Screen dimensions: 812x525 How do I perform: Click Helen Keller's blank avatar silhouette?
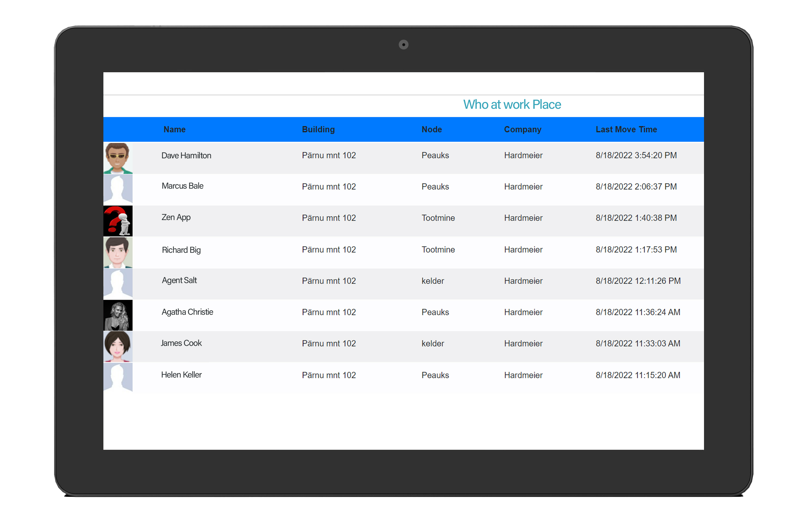point(118,378)
